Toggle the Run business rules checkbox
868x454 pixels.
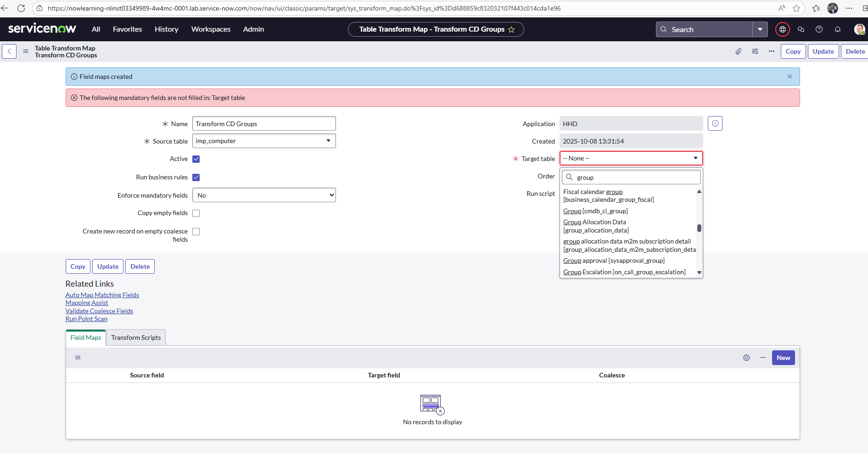196,177
